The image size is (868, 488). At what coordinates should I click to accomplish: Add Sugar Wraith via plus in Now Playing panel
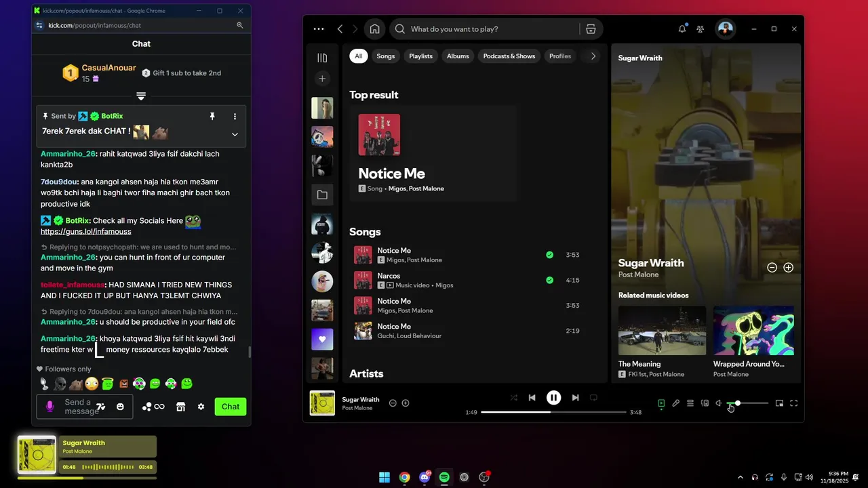(x=788, y=268)
